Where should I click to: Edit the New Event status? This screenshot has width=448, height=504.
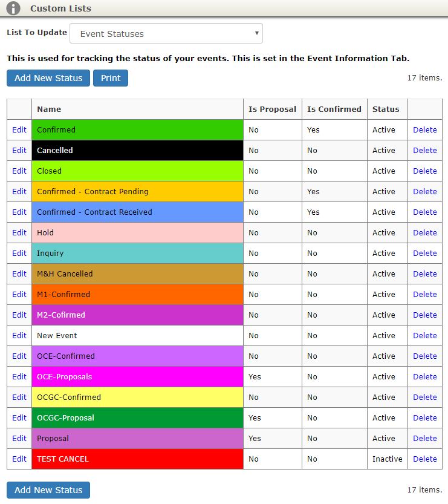[x=19, y=336]
